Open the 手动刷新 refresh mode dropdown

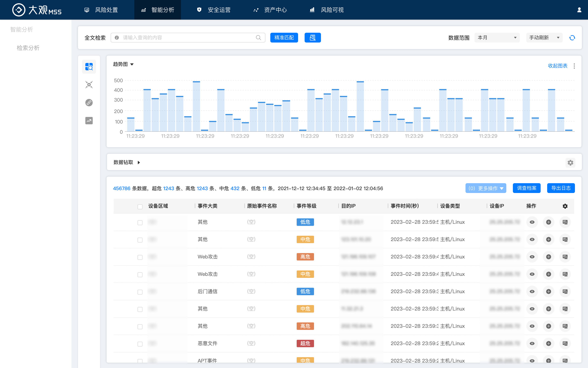pyautogui.click(x=544, y=38)
